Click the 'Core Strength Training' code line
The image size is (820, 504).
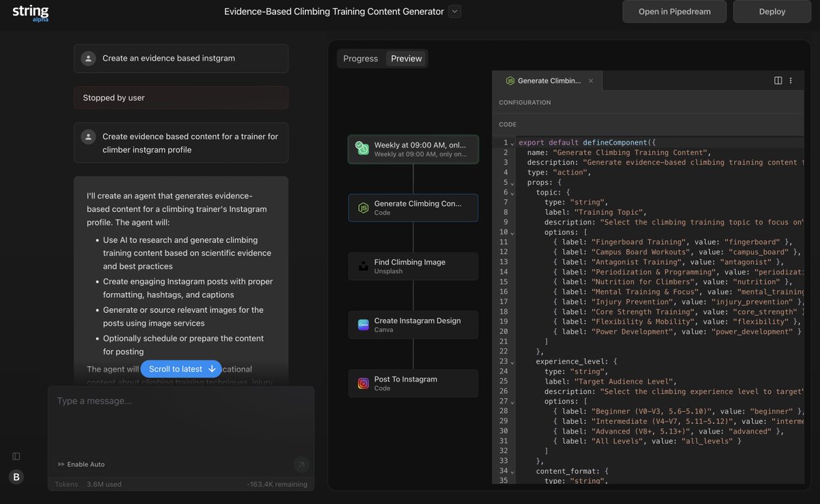(678, 312)
